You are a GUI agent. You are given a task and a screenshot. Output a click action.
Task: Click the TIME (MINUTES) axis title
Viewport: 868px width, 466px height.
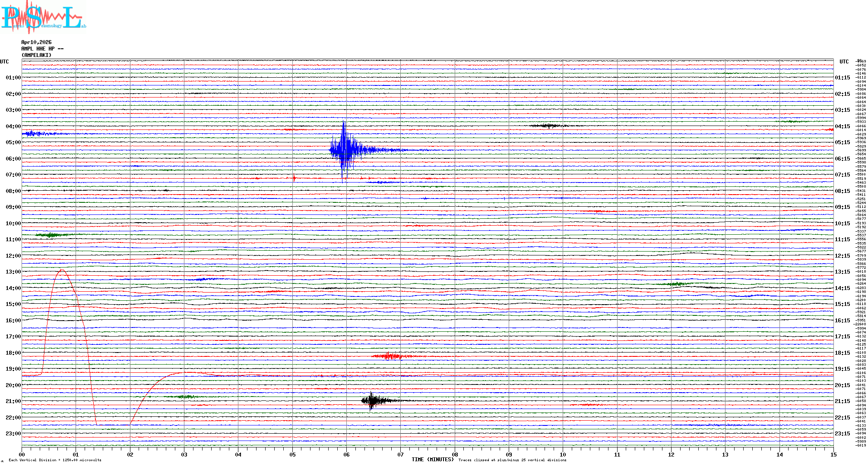433,460
